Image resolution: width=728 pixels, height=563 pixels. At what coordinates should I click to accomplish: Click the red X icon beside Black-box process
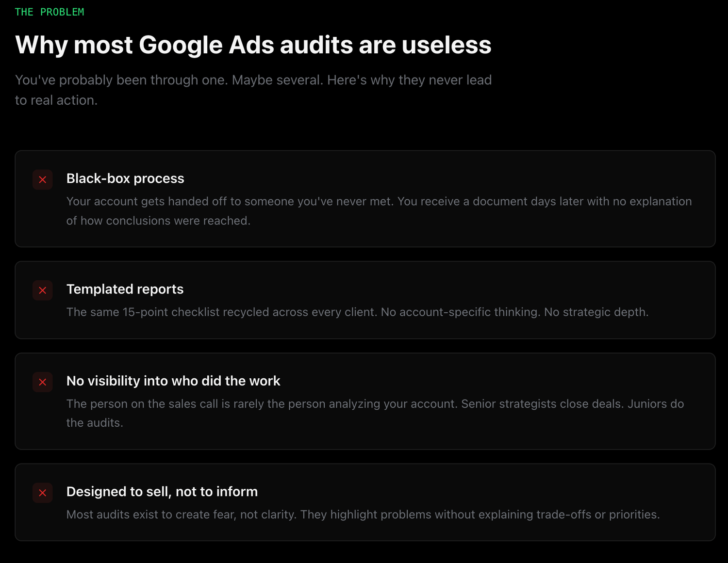pyautogui.click(x=43, y=179)
